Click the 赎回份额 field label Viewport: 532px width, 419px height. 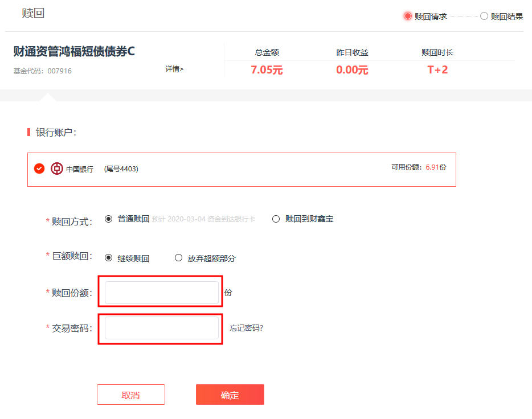pos(72,293)
